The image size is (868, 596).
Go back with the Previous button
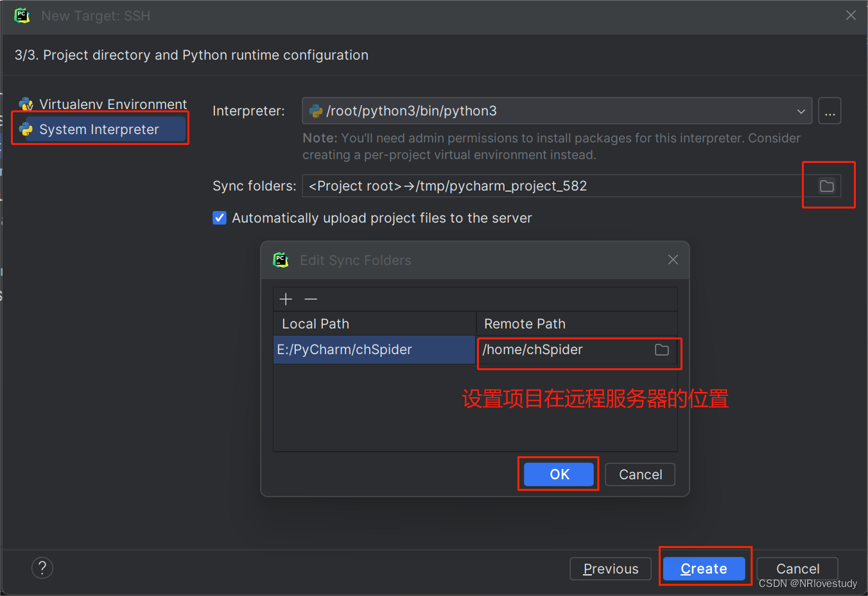click(611, 568)
